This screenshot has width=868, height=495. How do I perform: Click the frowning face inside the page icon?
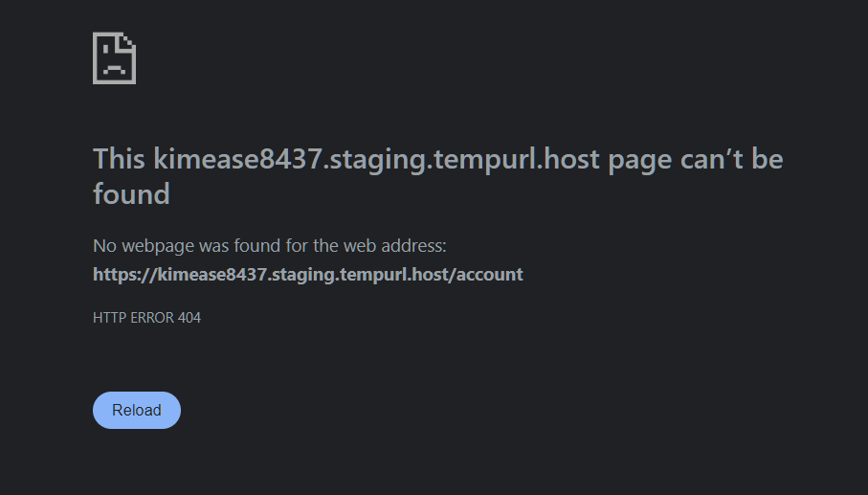coord(112,66)
